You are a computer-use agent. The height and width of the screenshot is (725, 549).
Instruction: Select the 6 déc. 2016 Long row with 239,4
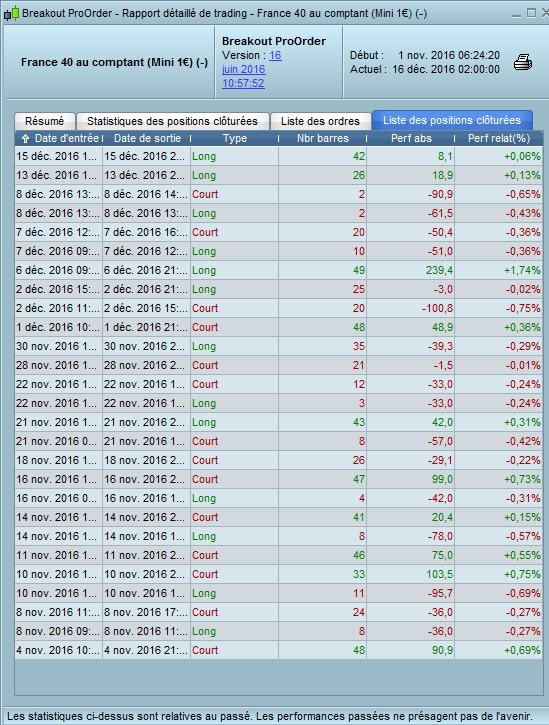(x=278, y=270)
